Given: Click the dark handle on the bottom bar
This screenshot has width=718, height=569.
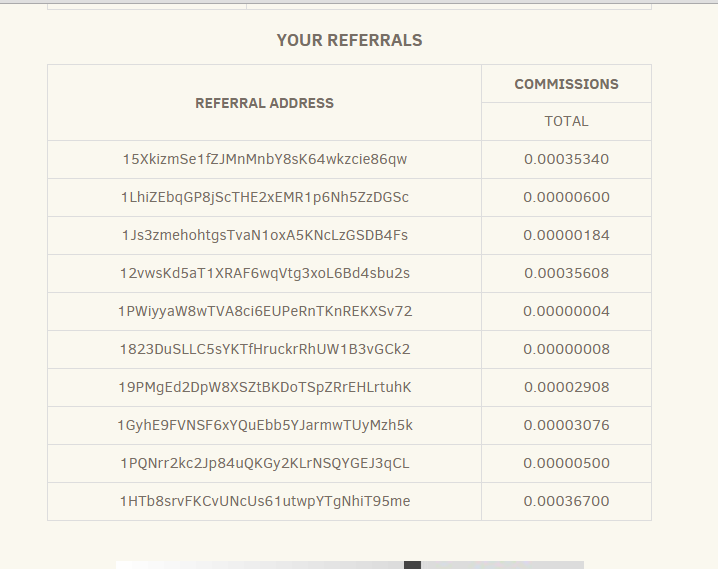Looking at the screenshot, I should tap(412, 565).
